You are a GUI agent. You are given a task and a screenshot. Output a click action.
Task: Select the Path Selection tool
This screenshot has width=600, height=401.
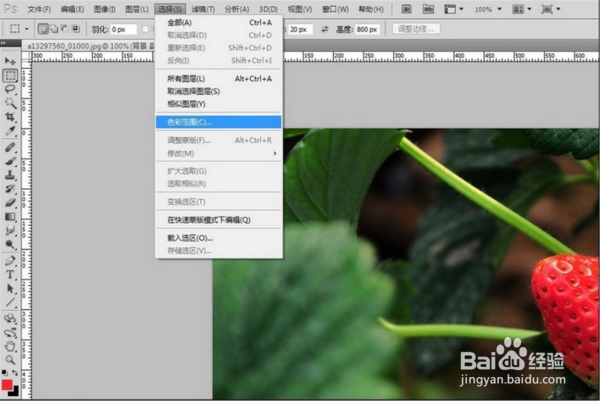point(10,289)
